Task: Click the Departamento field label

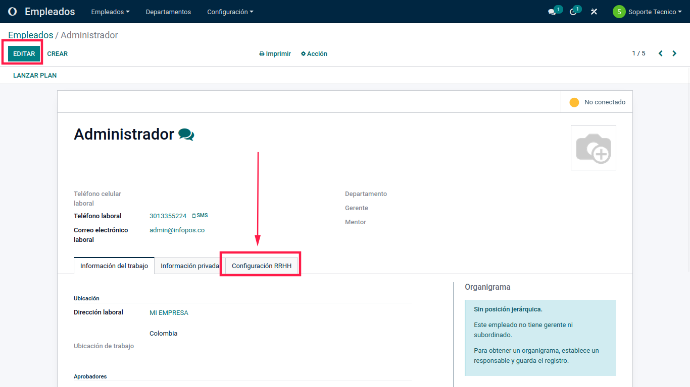Action: (366, 194)
